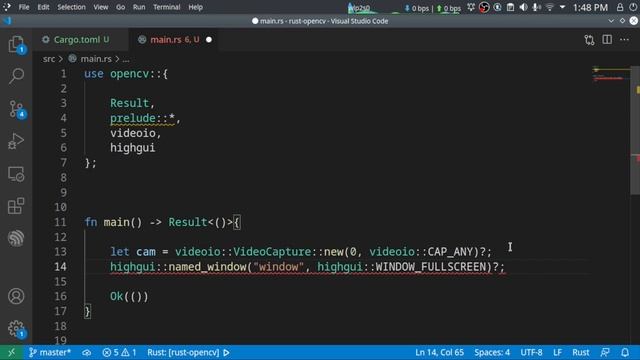Click the clipboard icon in system tray
The width and height of the screenshot is (640, 360).
(x=510, y=7)
